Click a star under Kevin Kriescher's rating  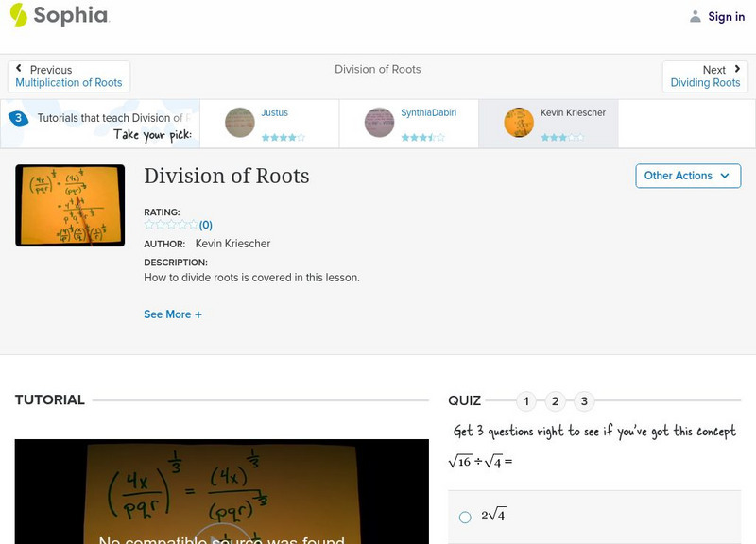pos(546,136)
